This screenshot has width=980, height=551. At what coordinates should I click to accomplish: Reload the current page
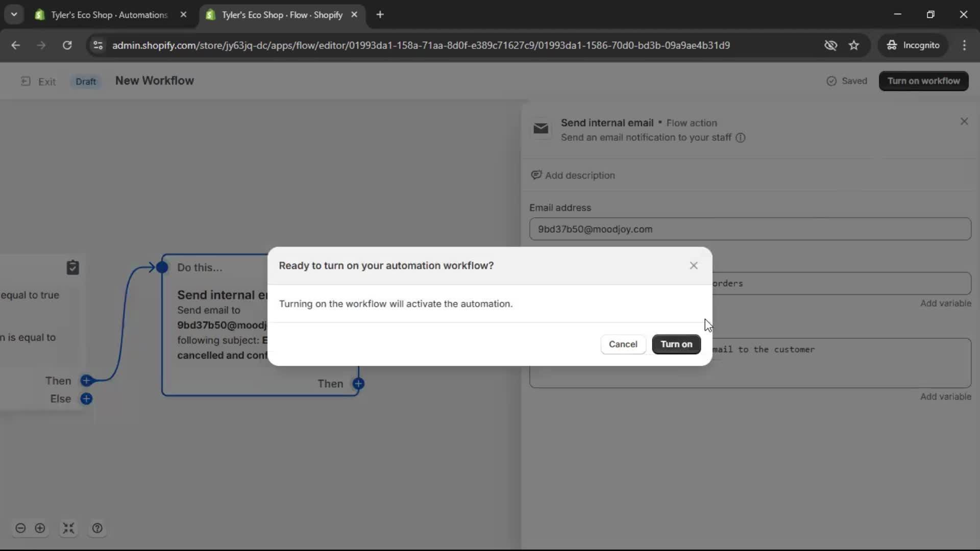pyautogui.click(x=67, y=45)
